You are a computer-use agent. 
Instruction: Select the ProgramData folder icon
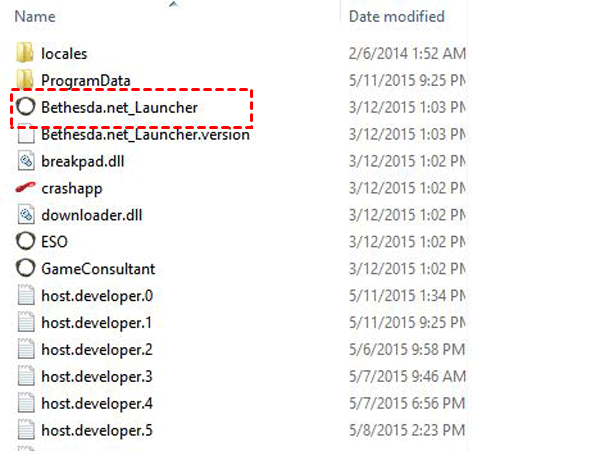click(25, 79)
